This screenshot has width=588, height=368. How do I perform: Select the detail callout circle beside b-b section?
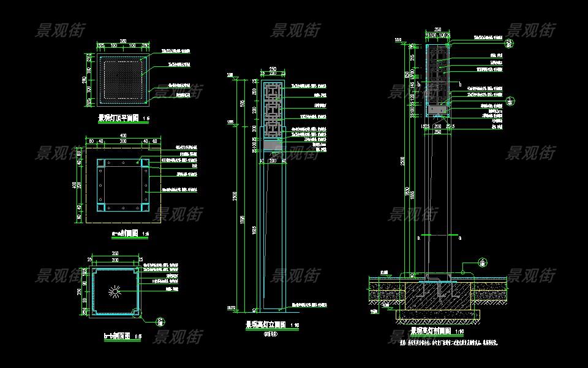point(160,320)
